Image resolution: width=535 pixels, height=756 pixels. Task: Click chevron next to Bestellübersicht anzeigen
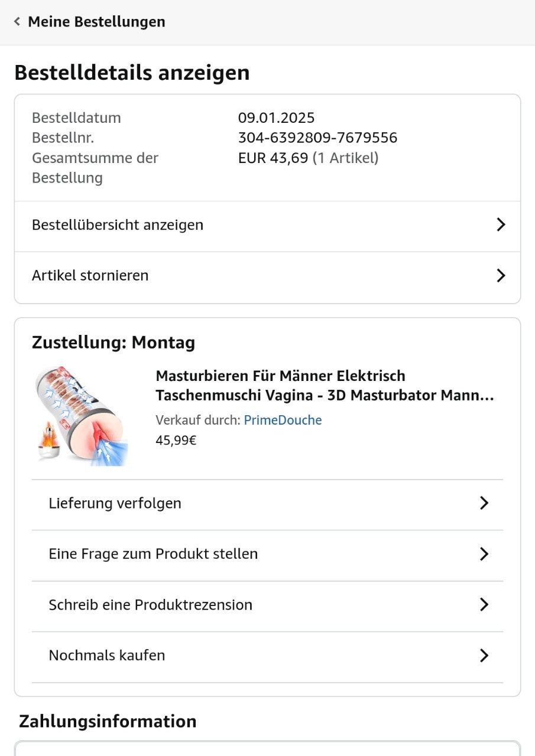coord(501,225)
